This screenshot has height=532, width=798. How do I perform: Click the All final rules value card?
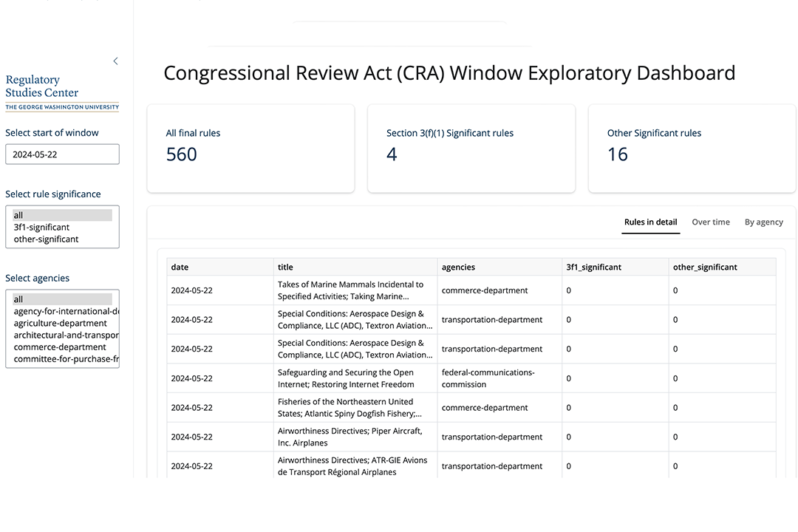click(250, 149)
